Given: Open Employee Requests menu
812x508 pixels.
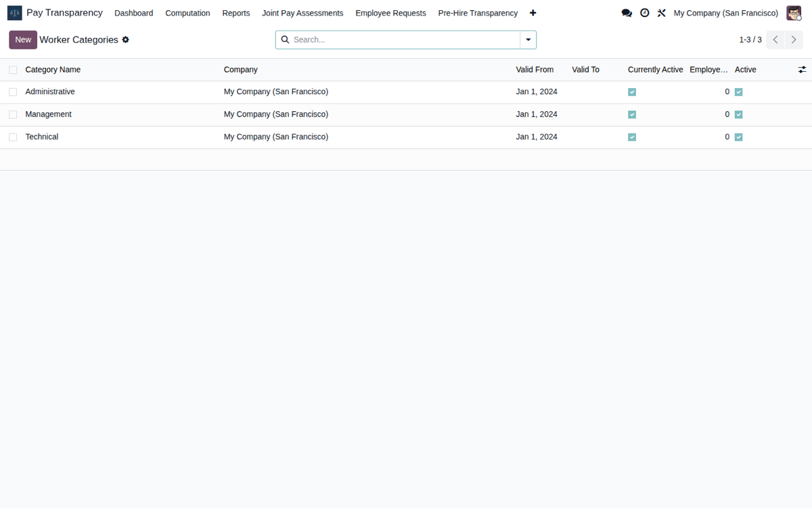Looking at the screenshot, I should coord(390,13).
